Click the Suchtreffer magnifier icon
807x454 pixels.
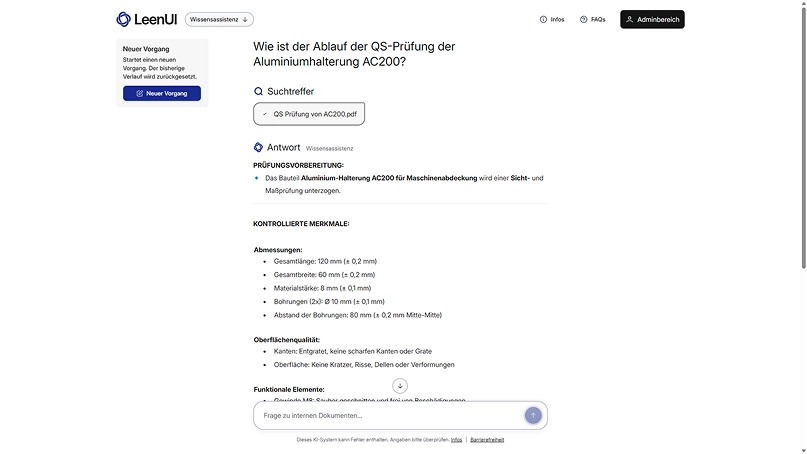coord(259,91)
